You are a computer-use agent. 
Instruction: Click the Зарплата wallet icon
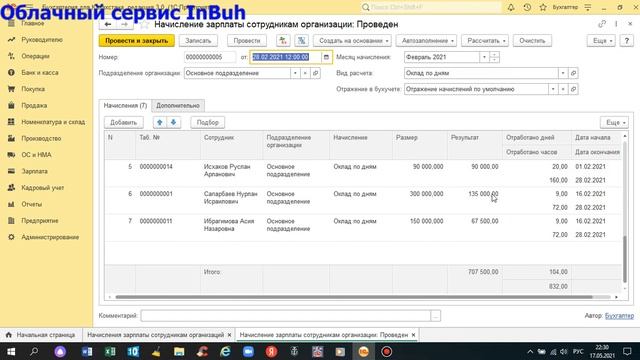tap(11, 171)
